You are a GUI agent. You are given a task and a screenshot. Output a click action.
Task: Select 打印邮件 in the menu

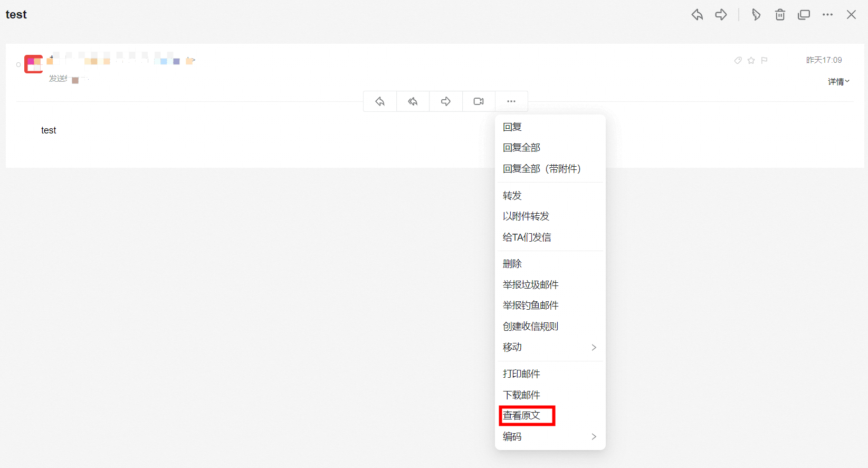(550, 374)
